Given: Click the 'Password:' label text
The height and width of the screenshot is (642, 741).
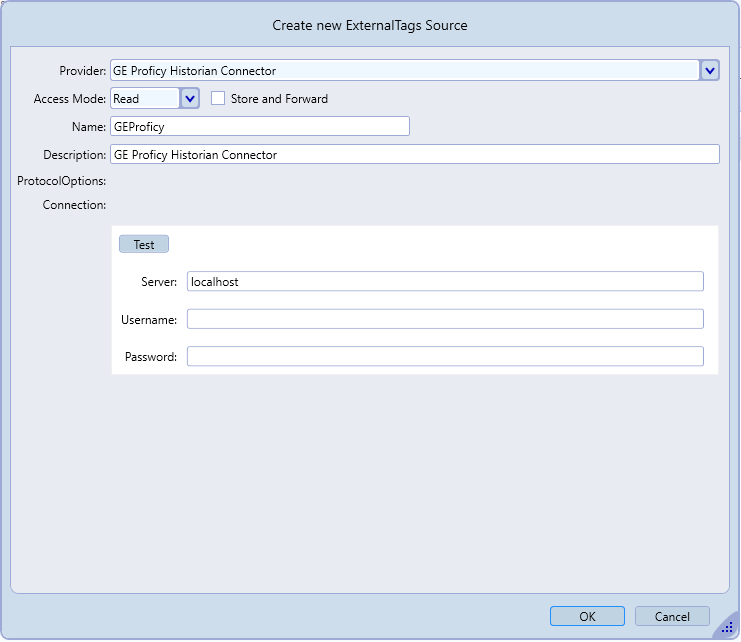Looking at the screenshot, I should click(151, 357).
